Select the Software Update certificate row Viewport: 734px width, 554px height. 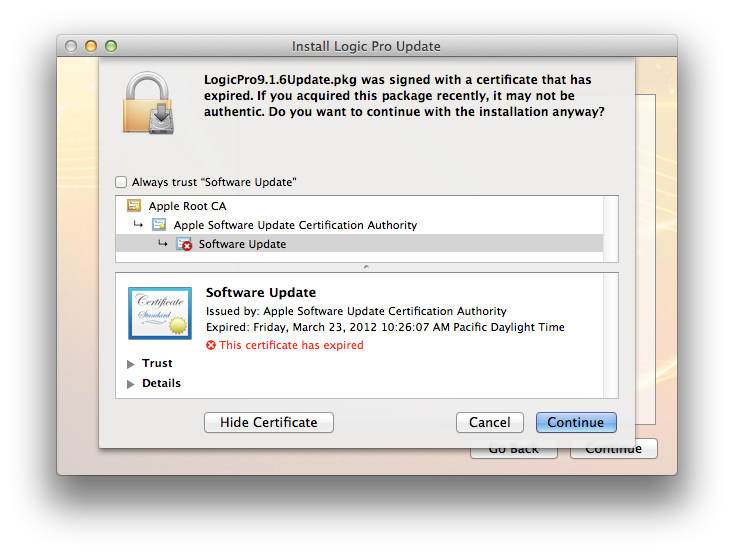359,244
